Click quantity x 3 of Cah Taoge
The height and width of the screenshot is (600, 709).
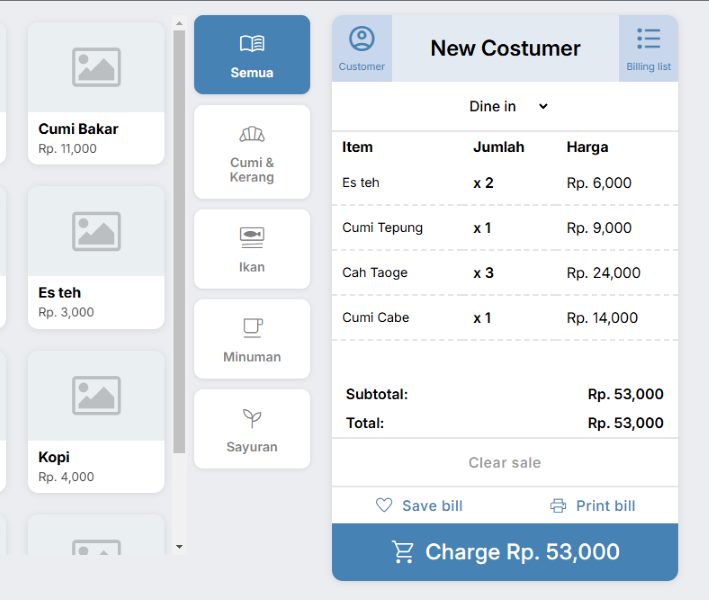point(483,273)
